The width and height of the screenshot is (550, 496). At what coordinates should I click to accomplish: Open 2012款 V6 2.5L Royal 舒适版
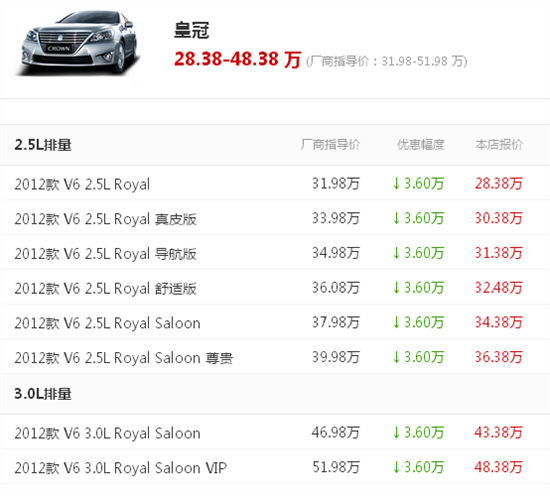[x=105, y=288]
